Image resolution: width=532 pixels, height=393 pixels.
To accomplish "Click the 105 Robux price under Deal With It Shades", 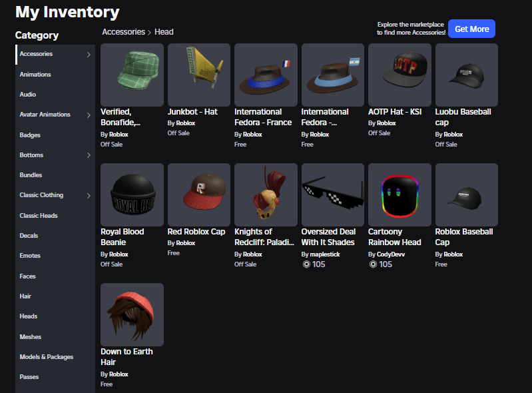I will [314, 264].
